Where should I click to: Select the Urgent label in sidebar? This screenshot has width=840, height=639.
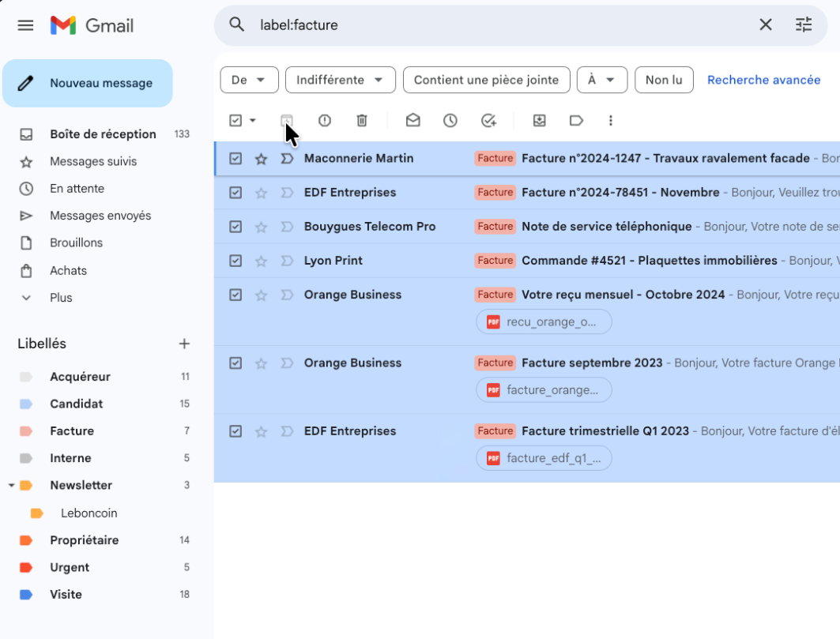[x=70, y=567]
